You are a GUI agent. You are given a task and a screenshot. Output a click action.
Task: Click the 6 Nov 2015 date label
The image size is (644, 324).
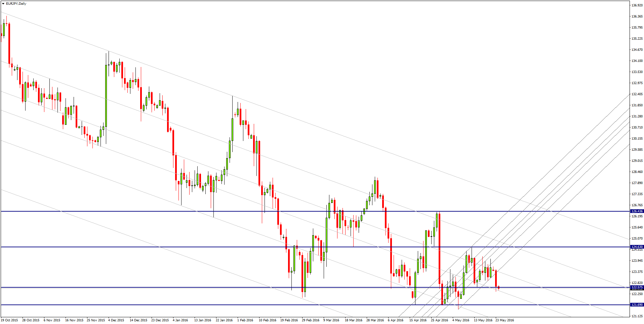[x=52, y=320]
